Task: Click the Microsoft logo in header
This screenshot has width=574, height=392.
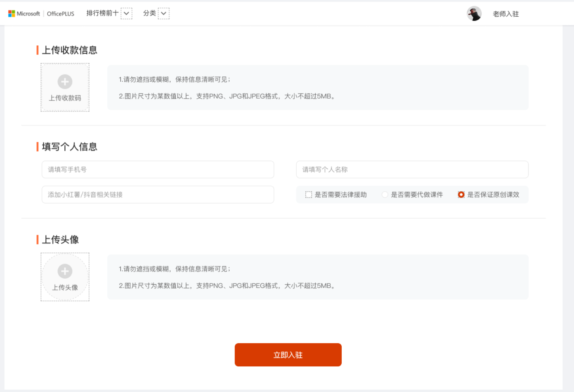Action: (x=24, y=14)
